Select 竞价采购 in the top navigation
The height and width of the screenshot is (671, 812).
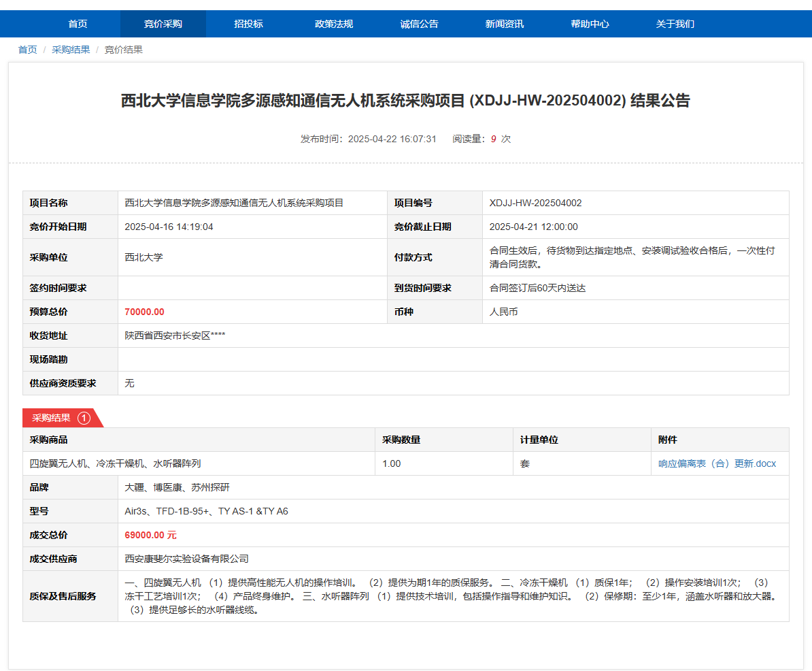[163, 24]
